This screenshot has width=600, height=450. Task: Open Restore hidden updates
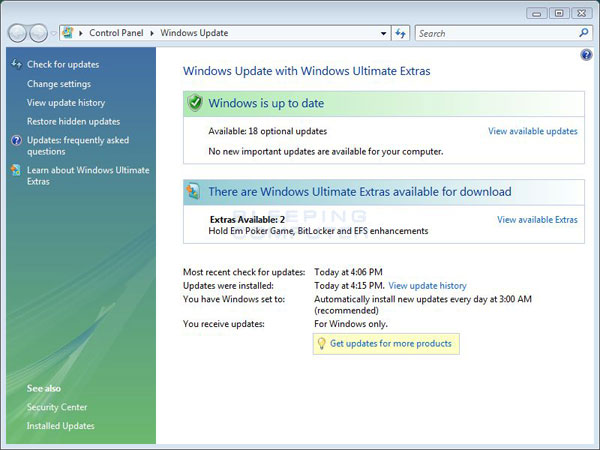pos(73,121)
